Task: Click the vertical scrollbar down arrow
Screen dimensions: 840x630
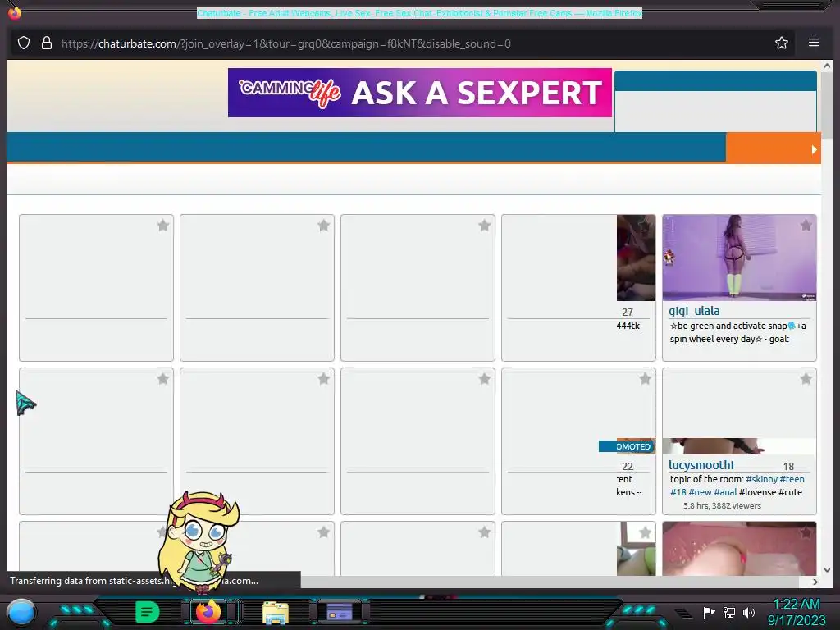Action: (827, 570)
